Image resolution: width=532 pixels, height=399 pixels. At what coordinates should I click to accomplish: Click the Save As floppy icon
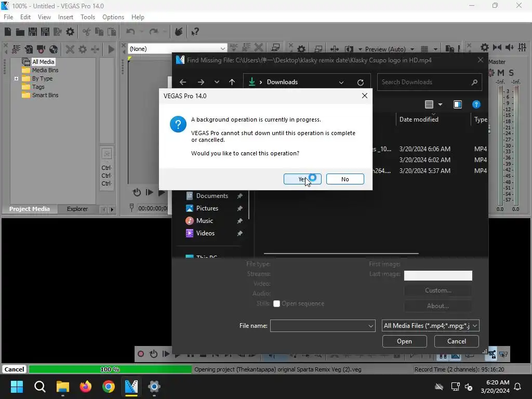45,32
